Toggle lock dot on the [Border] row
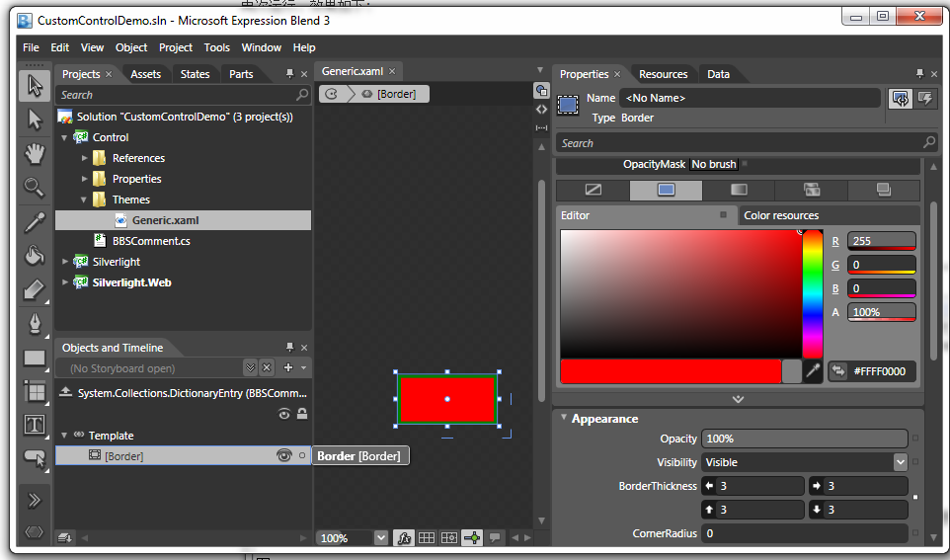 [302, 455]
